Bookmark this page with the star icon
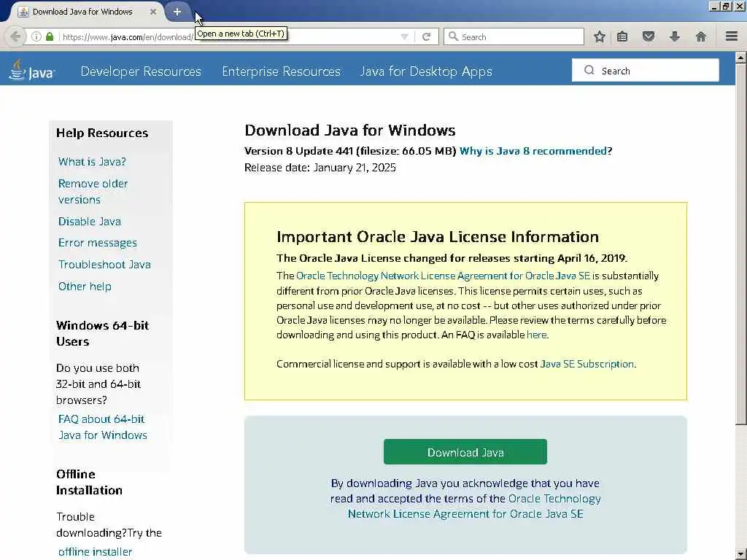 click(600, 36)
